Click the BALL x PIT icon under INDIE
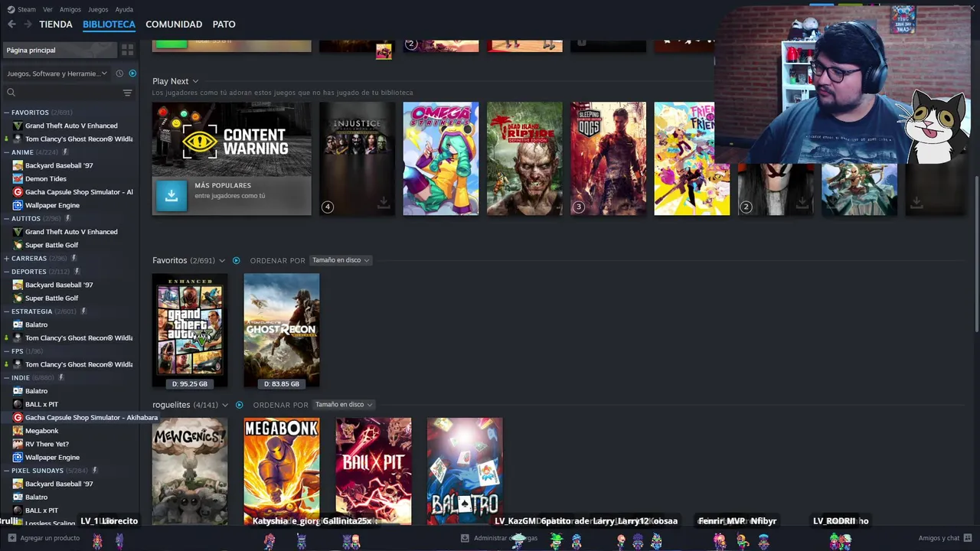The width and height of the screenshot is (980, 551). tap(18, 404)
